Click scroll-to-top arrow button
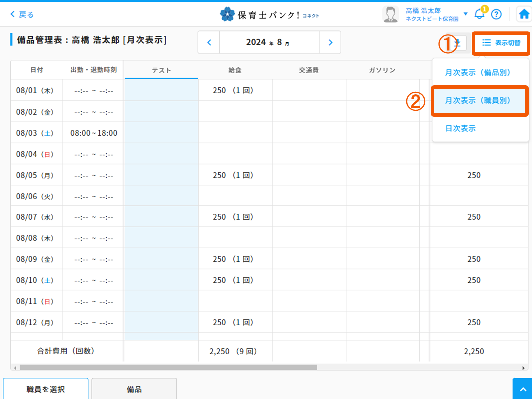 pos(522,389)
